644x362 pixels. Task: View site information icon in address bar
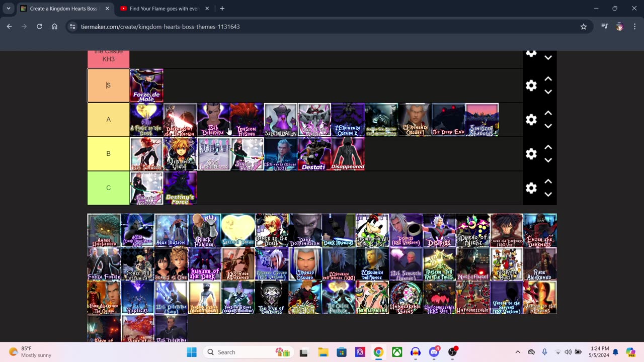pyautogui.click(x=72, y=27)
